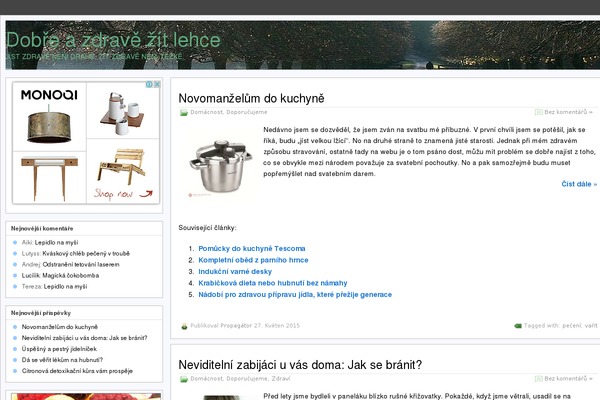
Task: Open Bez komentářů link of Novomanželům post
Action: point(568,112)
